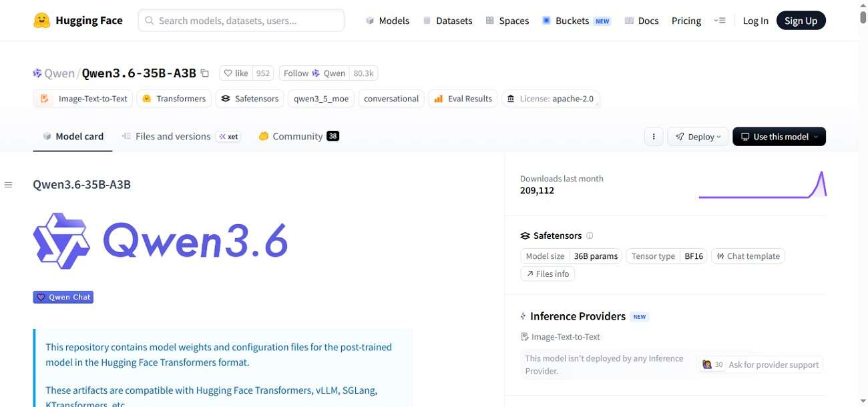
Task: Click the Sign Up button
Action: tap(801, 21)
